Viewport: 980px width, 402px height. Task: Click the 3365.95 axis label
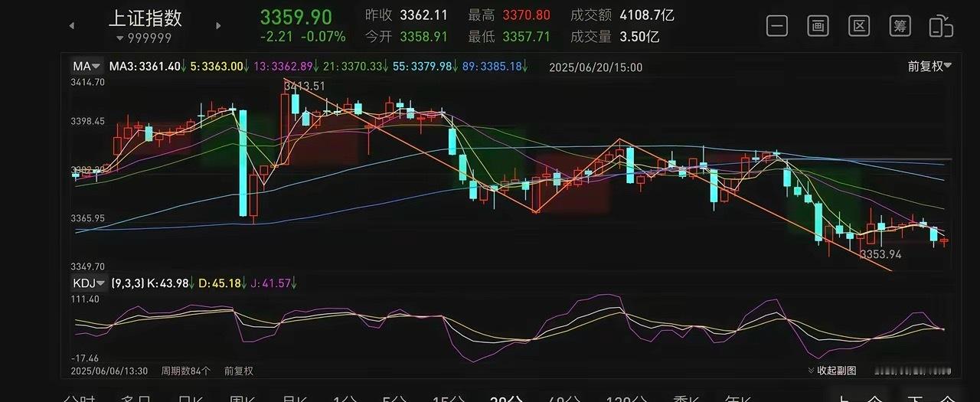pyautogui.click(x=88, y=218)
